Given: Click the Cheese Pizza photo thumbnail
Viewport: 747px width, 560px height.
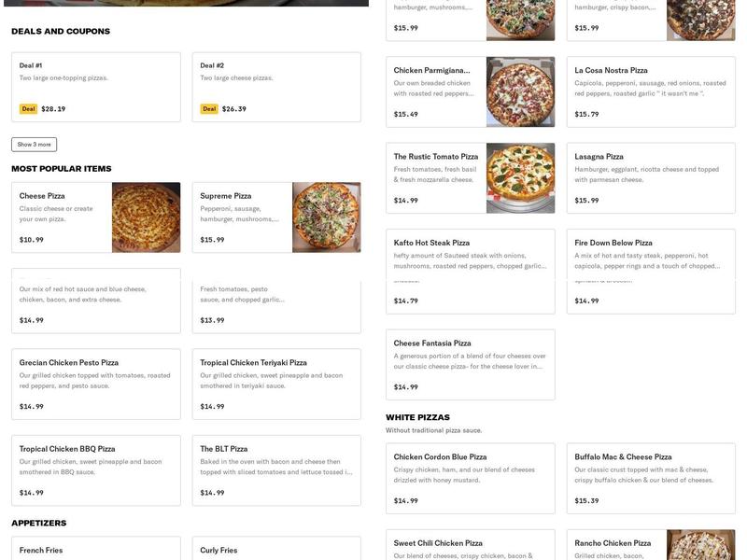Looking at the screenshot, I should click(147, 216).
